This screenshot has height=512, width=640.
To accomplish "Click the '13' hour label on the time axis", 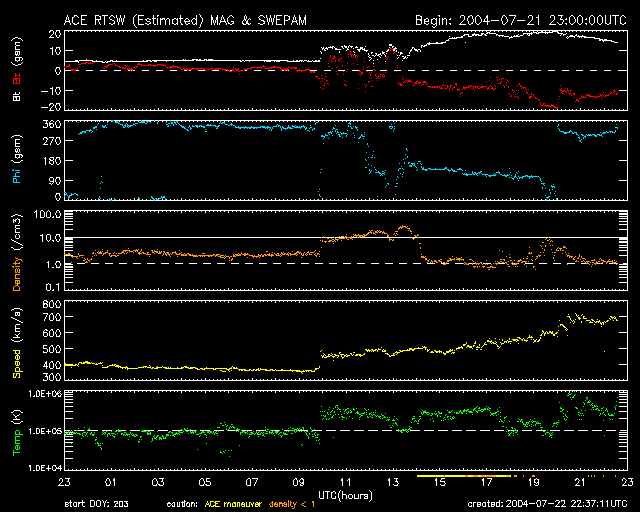I will [393, 483].
